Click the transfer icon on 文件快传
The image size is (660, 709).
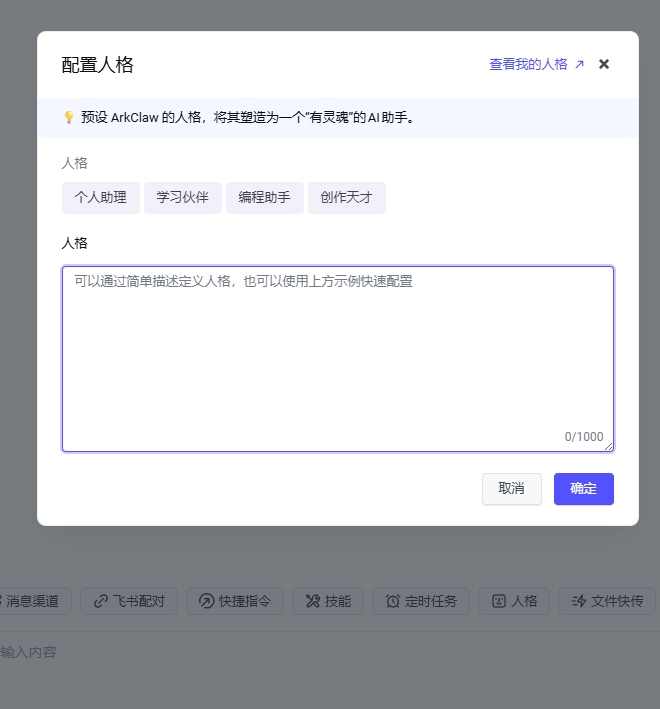pyautogui.click(x=579, y=601)
